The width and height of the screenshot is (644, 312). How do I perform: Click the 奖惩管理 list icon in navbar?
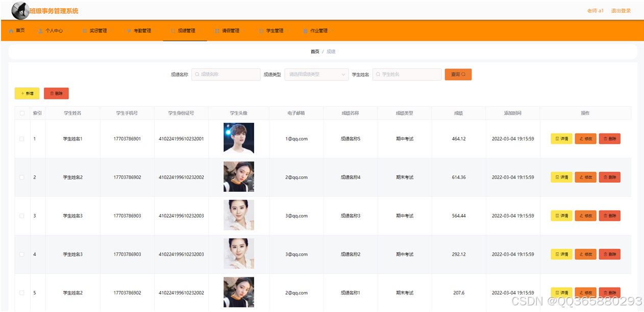pyautogui.click(x=84, y=31)
